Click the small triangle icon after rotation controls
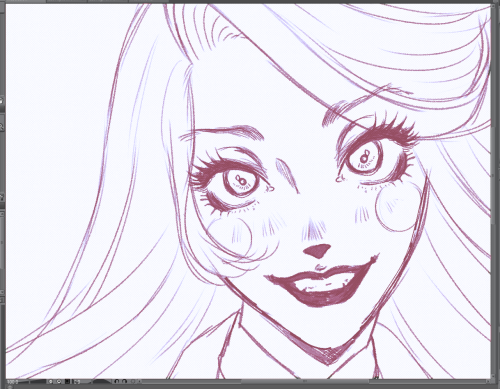Viewport: 500px width, 389px height. click(x=140, y=381)
